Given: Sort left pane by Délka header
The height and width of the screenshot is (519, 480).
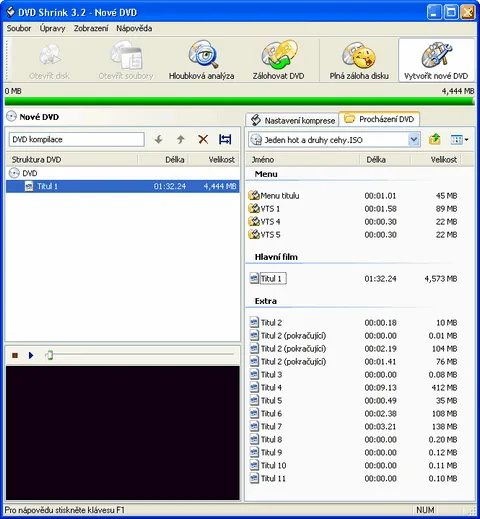Looking at the screenshot, I should click(x=163, y=160).
